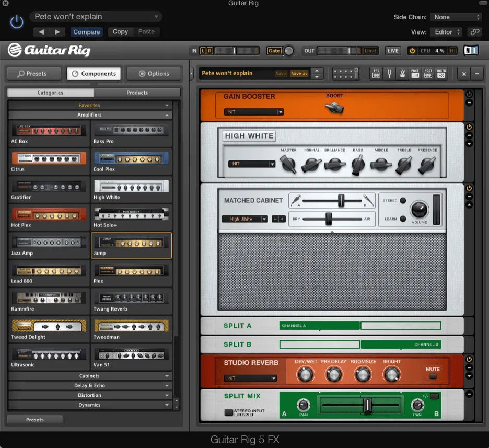The width and height of the screenshot is (489, 448).
Task: Expand the Distortion category
Action: (90, 395)
